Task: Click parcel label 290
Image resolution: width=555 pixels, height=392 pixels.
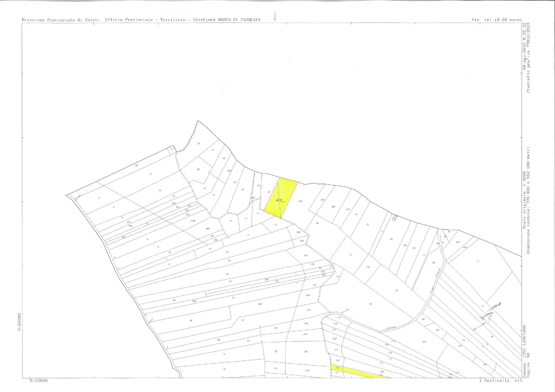Action: [305, 334]
